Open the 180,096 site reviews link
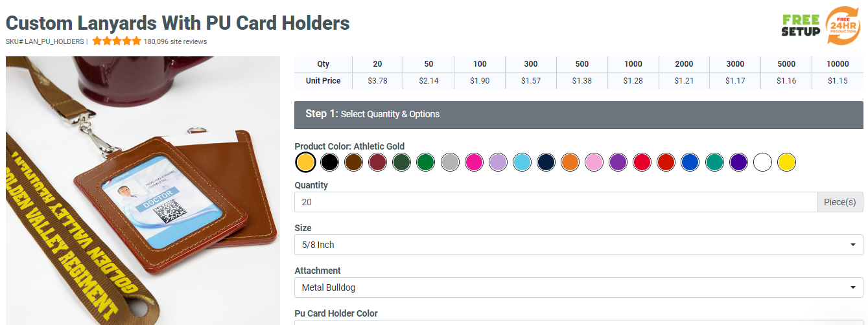 click(x=175, y=41)
